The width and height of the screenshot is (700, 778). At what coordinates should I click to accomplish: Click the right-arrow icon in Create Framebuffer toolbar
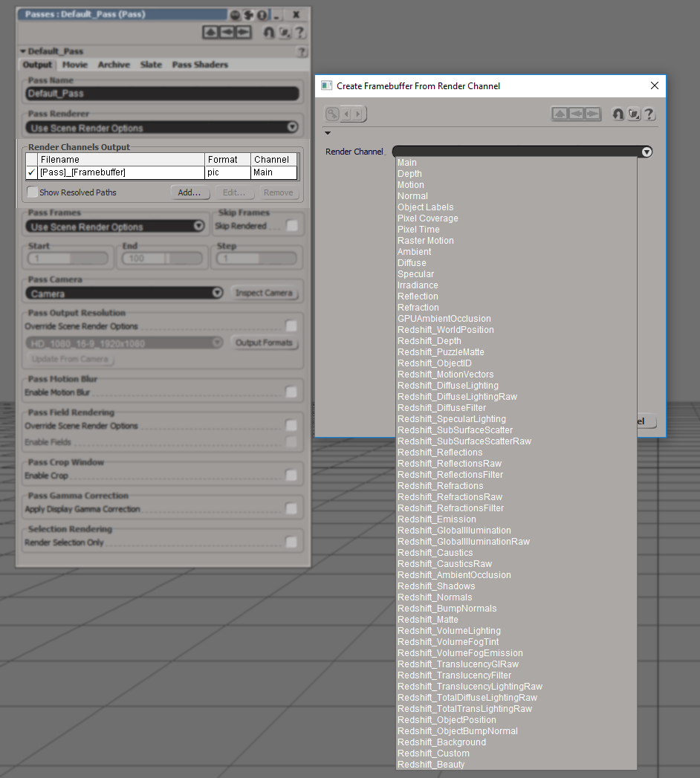(x=592, y=114)
